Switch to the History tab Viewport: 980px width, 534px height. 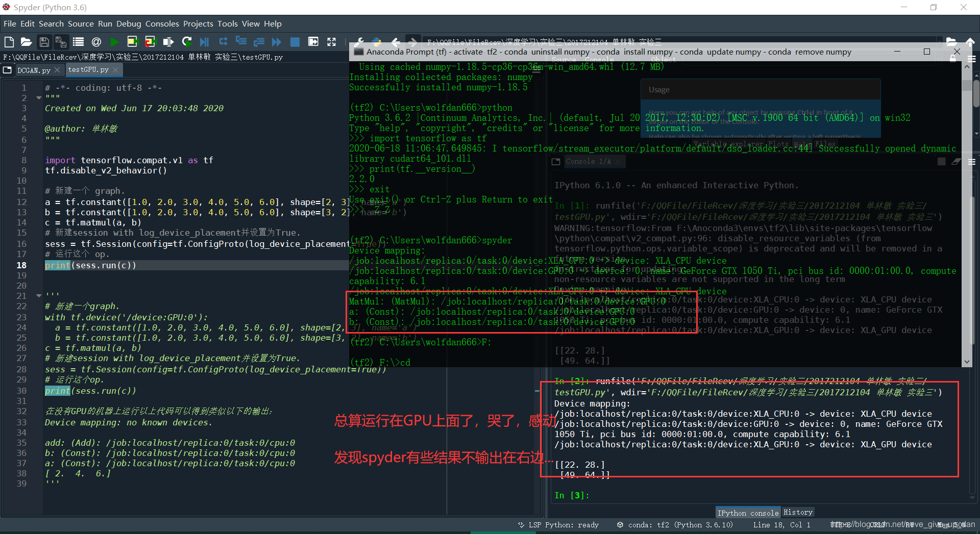pyautogui.click(x=798, y=512)
